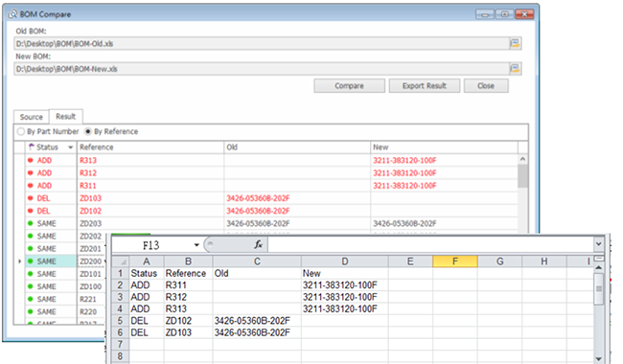Select Excel row 1 header
Image resolution: width=623 pixels, height=364 pixels.
click(x=121, y=273)
